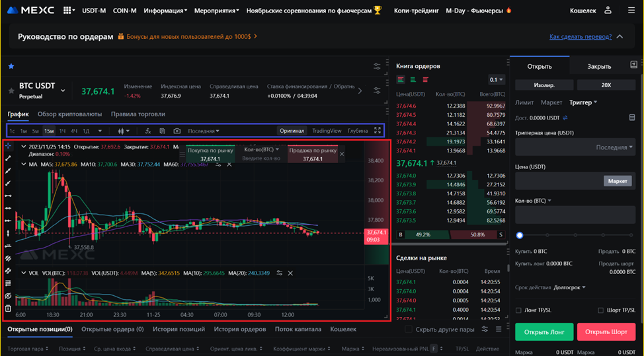Open the BTC USDT pair selector dropdown

click(63, 90)
